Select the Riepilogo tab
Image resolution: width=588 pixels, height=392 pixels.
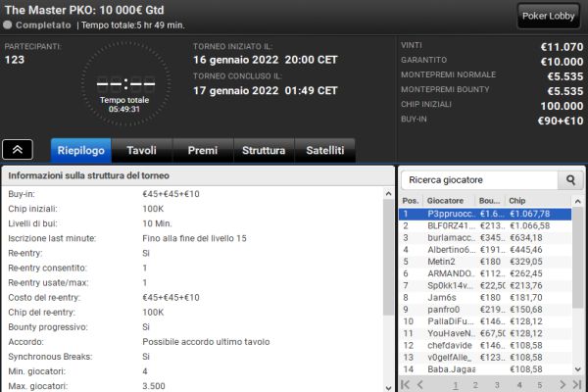(x=80, y=150)
